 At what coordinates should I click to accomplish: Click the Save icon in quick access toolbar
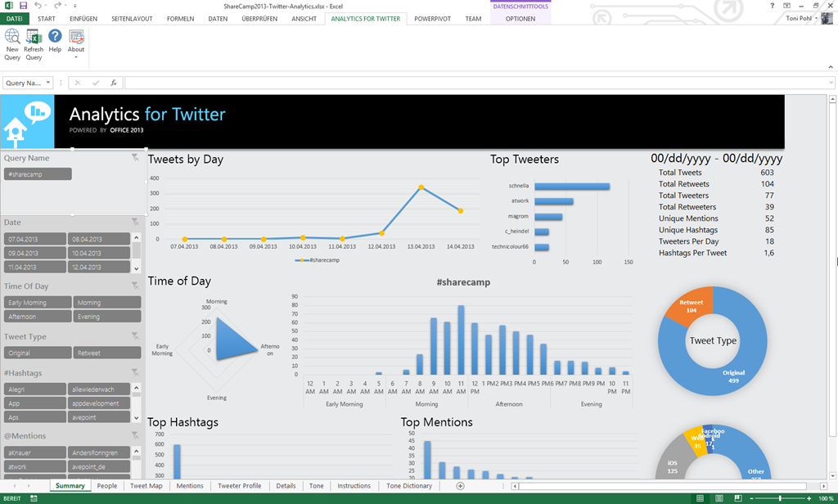23,6
